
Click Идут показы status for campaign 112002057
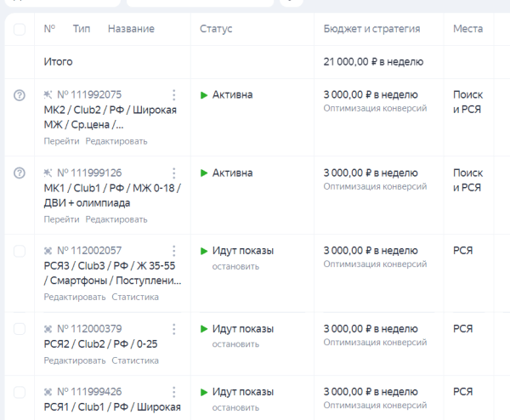point(243,251)
